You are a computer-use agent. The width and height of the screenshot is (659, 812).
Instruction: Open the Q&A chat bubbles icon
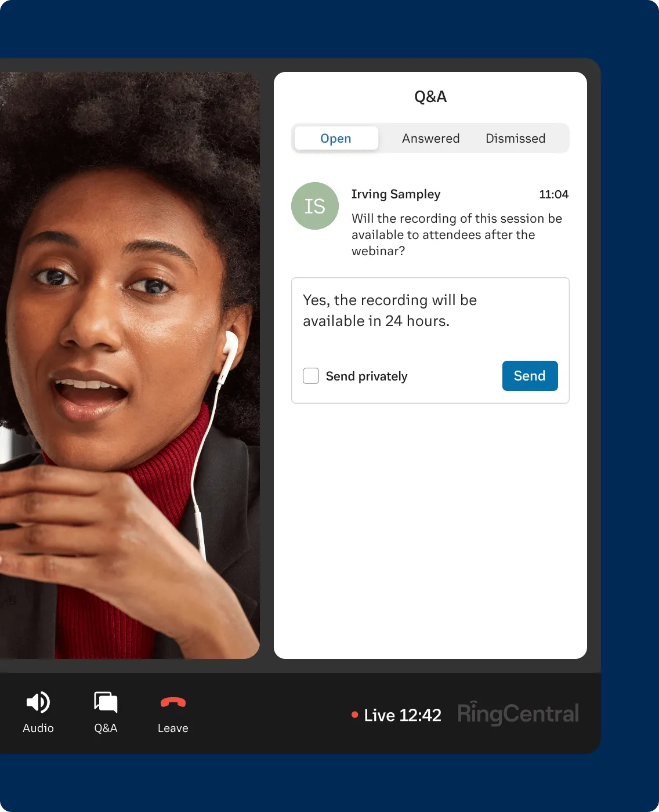click(106, 702)
